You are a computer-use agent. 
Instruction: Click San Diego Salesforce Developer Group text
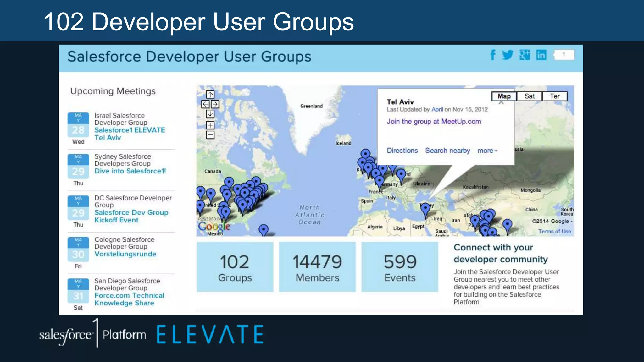pos(127,284)
